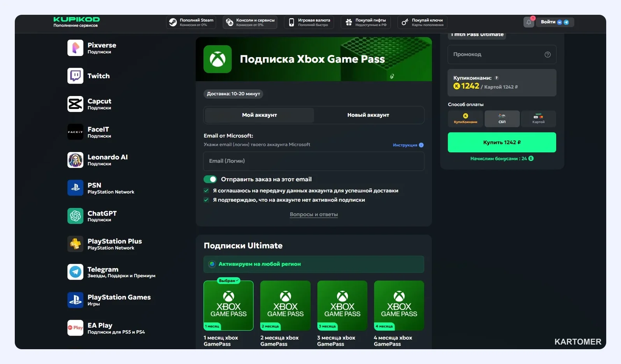Open Игровая валюта menu item
This screenshot has width=621, height=364.
[x=310, y=22]
